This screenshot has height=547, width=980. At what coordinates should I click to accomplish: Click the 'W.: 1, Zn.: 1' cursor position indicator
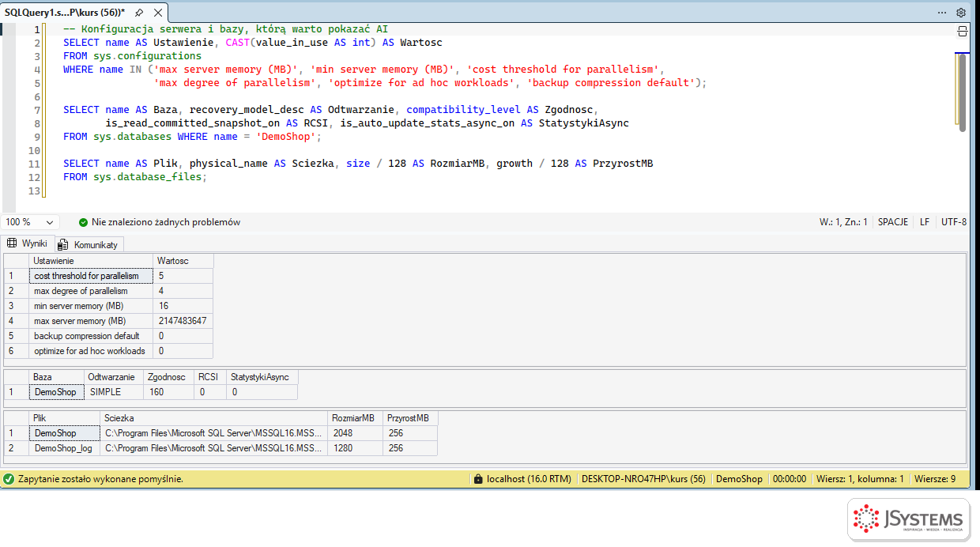pyautogui.click(x=843, y=222)
